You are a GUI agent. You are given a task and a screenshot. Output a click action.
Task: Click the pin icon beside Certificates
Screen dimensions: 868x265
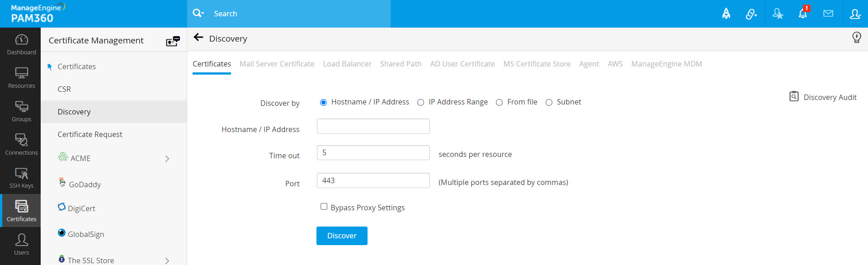point(50,67)
